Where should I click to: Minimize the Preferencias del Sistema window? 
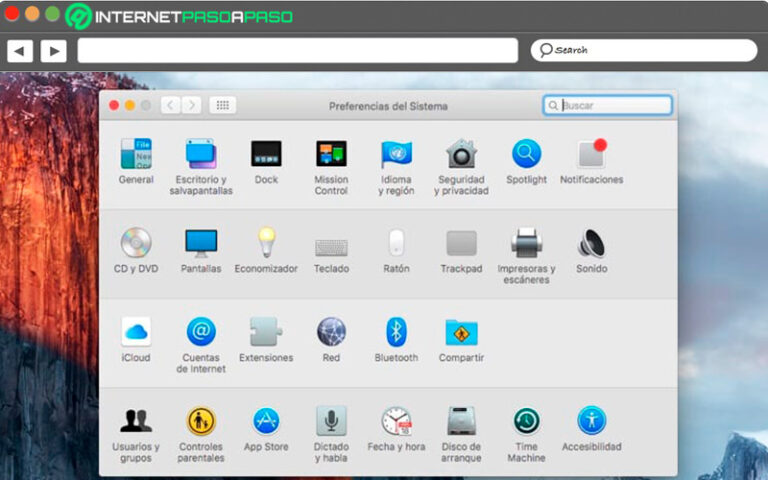[130, 105]
